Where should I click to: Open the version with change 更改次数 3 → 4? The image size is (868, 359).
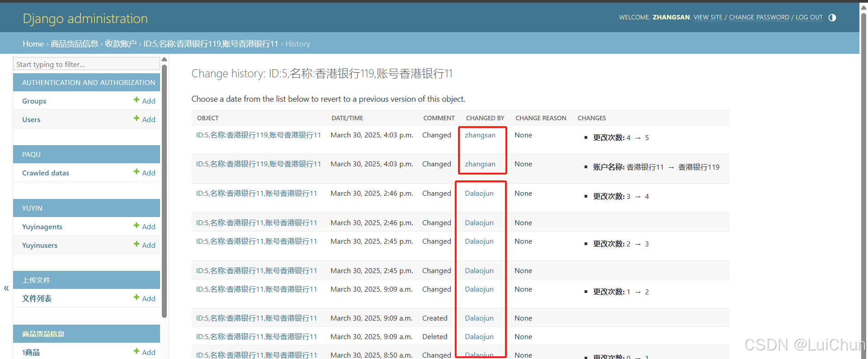pos(256,193)
